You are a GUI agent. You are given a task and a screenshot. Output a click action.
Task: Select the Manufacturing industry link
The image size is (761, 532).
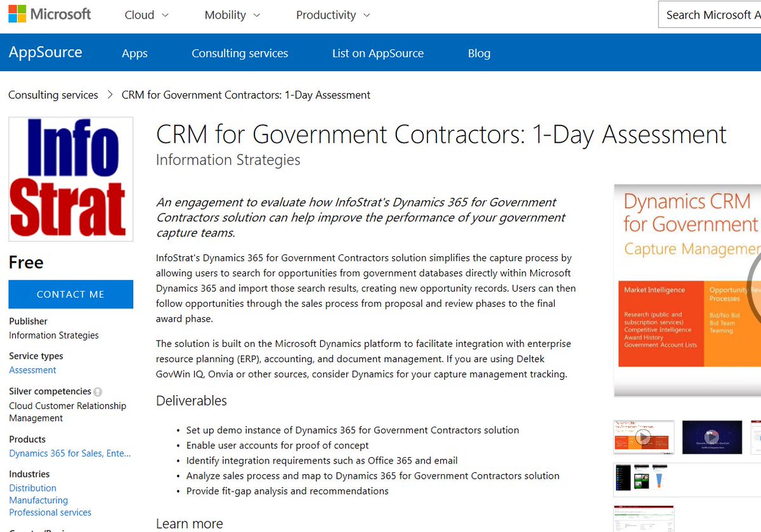38,500
